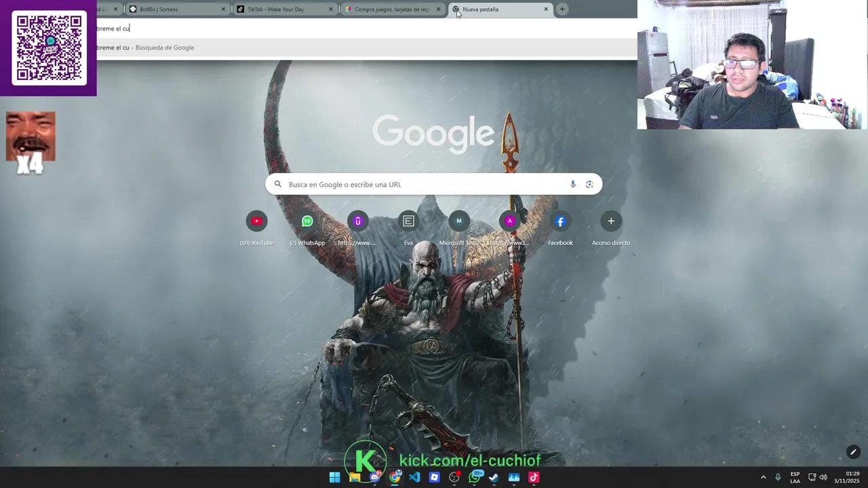
Task: Close the TikTok - Make Your Day tab
Action: 331,9
